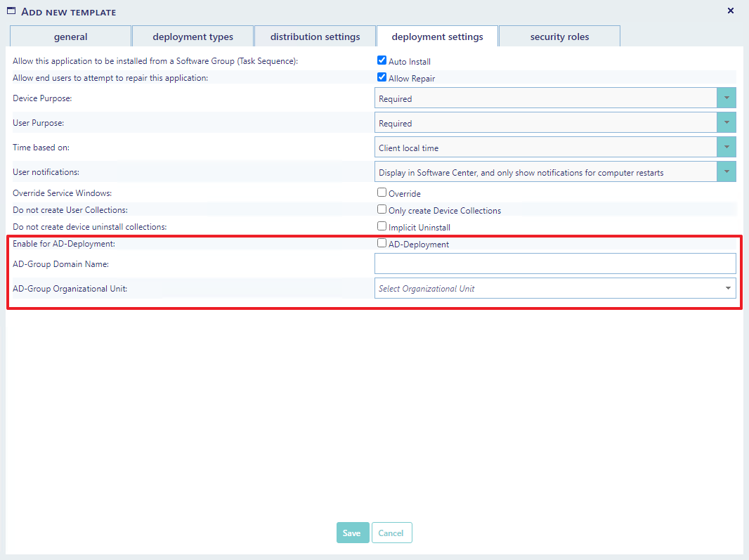
Task: Uncheck the Auto Install checkbox
Action: coord(382,61)
